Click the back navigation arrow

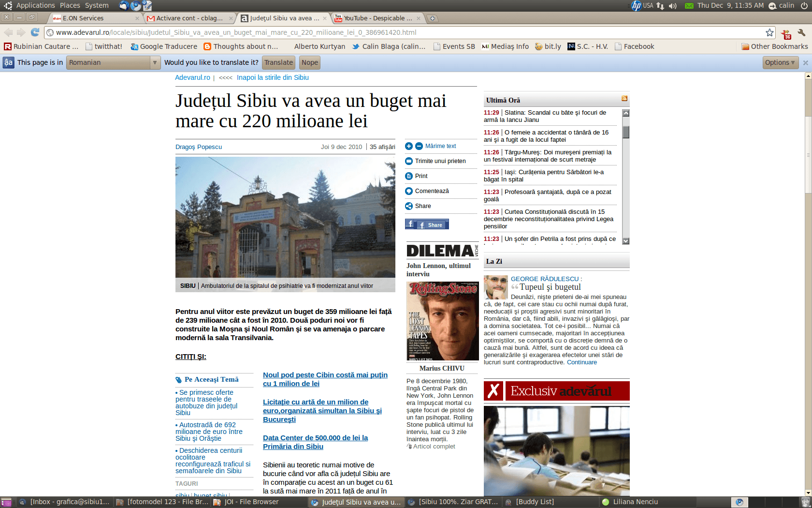[9, 32]
